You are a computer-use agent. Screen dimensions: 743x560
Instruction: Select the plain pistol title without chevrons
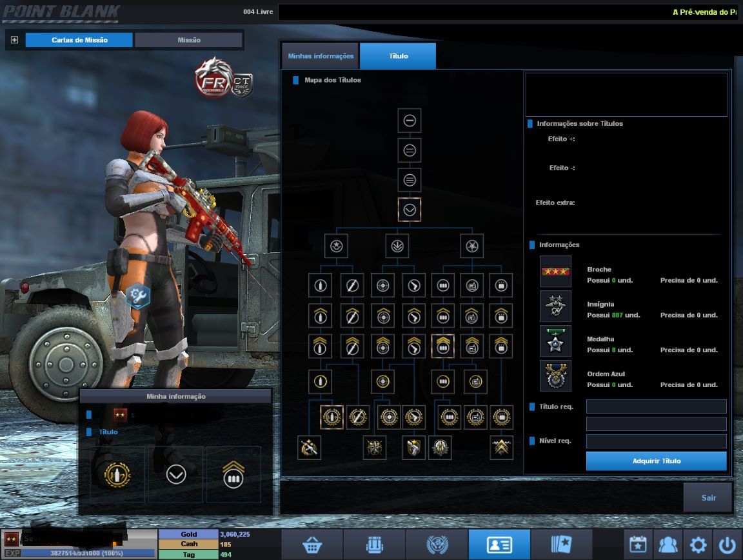point(413,285)
